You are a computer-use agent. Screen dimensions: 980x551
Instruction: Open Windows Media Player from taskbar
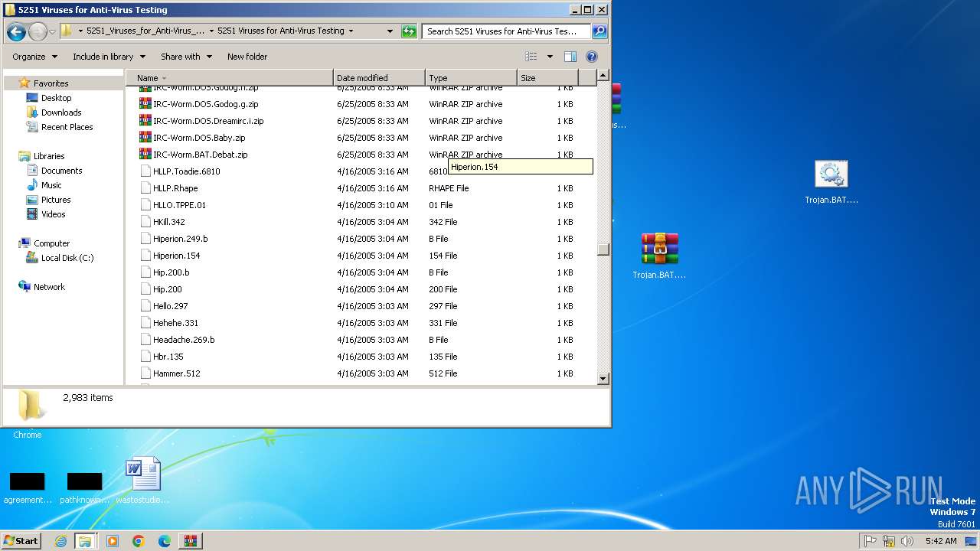coord(113,541)
